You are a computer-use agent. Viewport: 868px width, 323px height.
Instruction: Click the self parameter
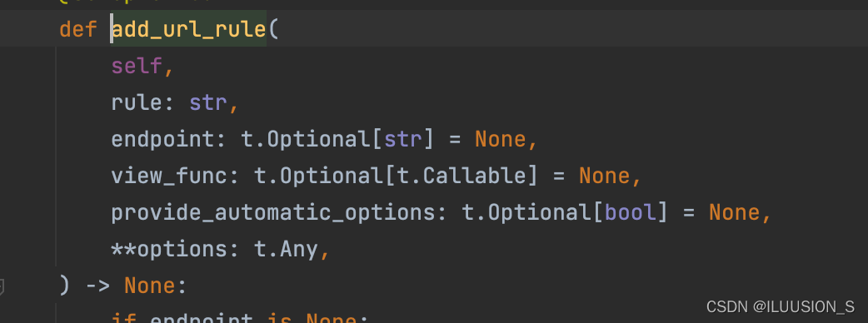coord(137,67)
